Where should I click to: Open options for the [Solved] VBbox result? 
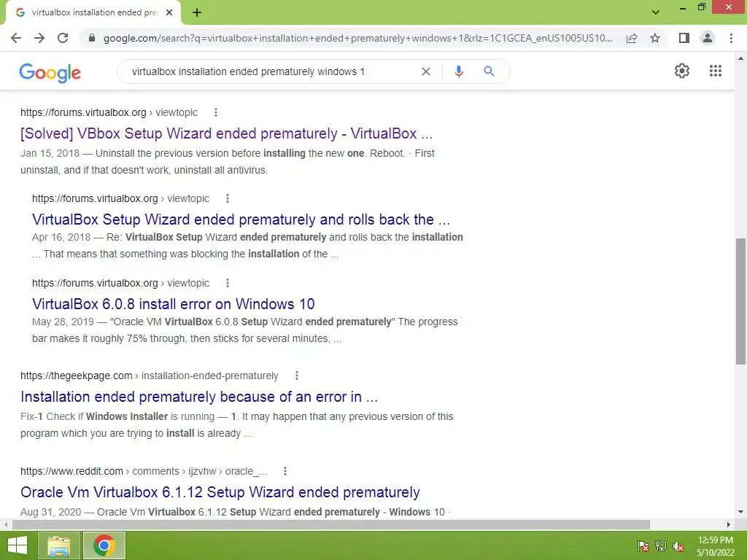pos(216,112)
